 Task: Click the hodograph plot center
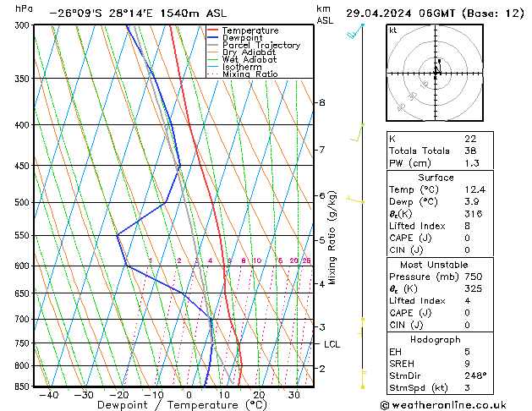tap(436, 73)
